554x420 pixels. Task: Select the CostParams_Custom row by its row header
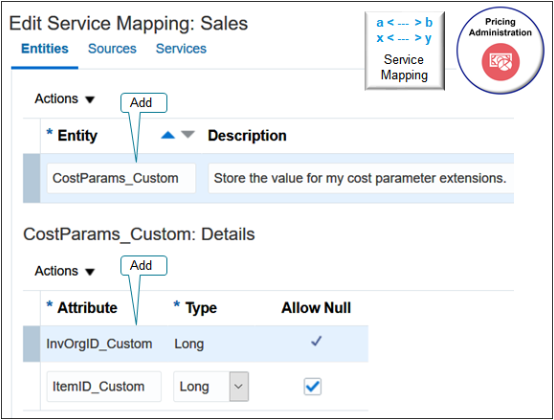[31, 178]
